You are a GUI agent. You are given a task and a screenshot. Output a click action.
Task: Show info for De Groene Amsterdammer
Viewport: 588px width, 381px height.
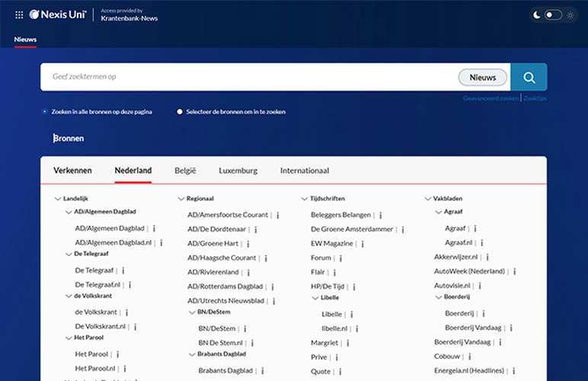coord(403,229)
